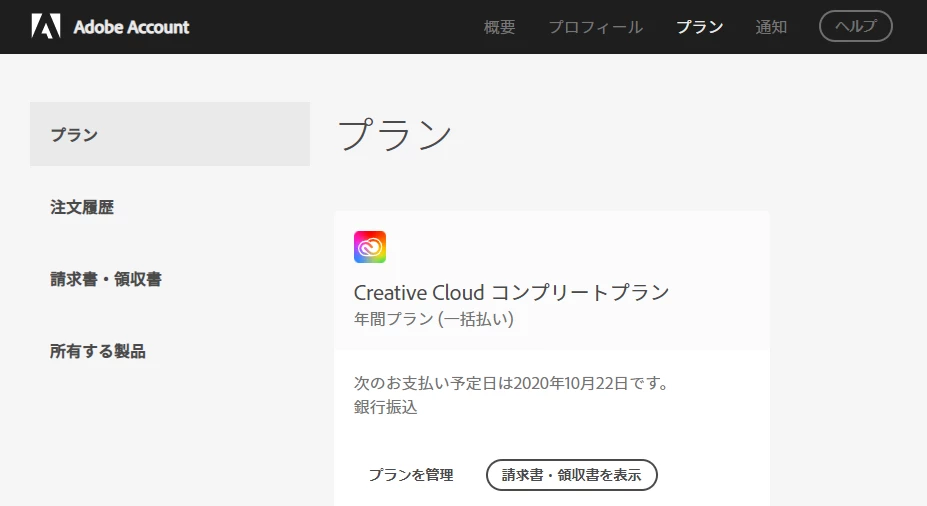Click the 銀行振込 payment method text

click(385, 407)
